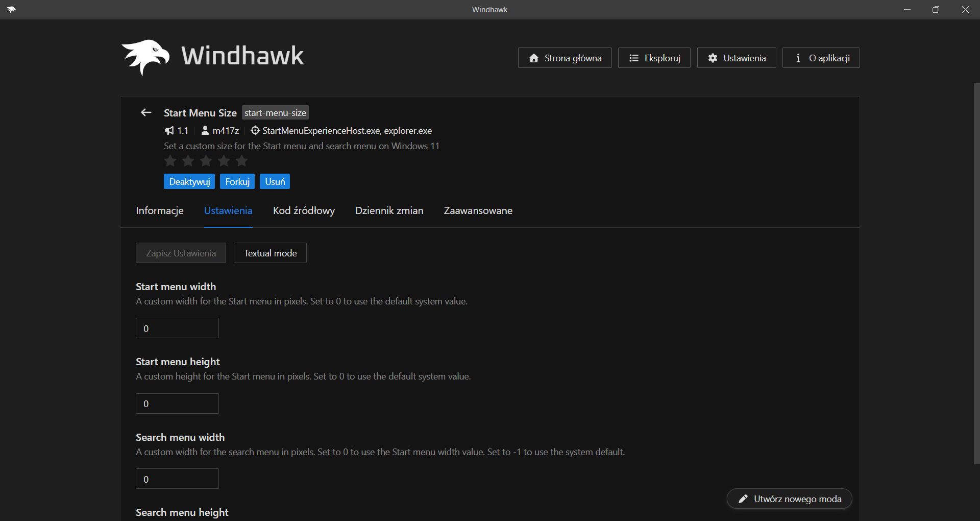980x521 pixels.
Task: Click the Start menu height heading
Action: [178, 362]
